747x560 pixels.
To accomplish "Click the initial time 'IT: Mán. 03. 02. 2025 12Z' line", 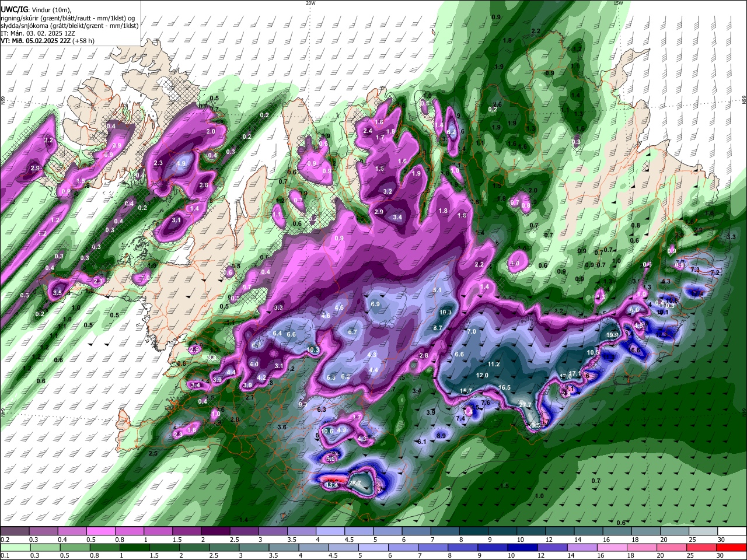I will [x=38, y=33].
